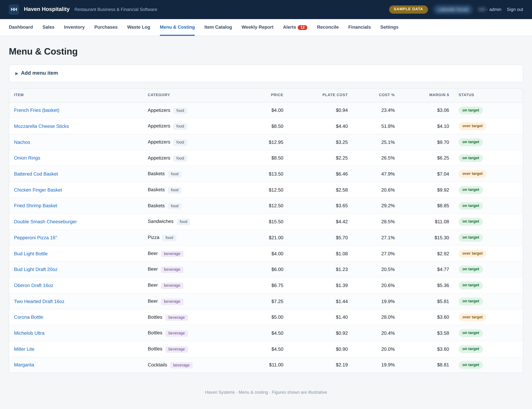
Task: Click Sandwiches category in Cheeseburger row
Action: [160, 221]
